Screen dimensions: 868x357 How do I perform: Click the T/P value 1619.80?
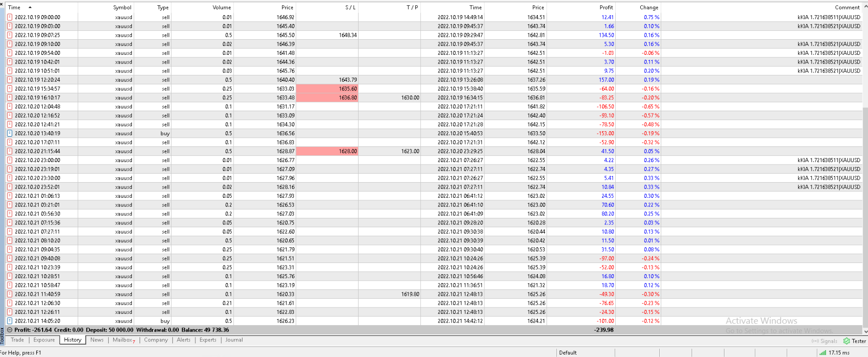pyautogui.click(x=410, y=294)
